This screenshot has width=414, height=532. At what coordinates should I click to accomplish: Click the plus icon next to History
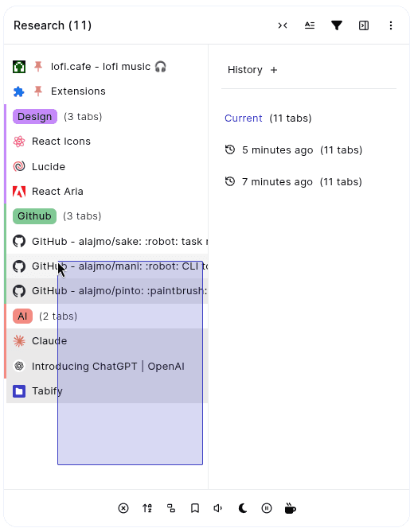(x=274, y=70)
